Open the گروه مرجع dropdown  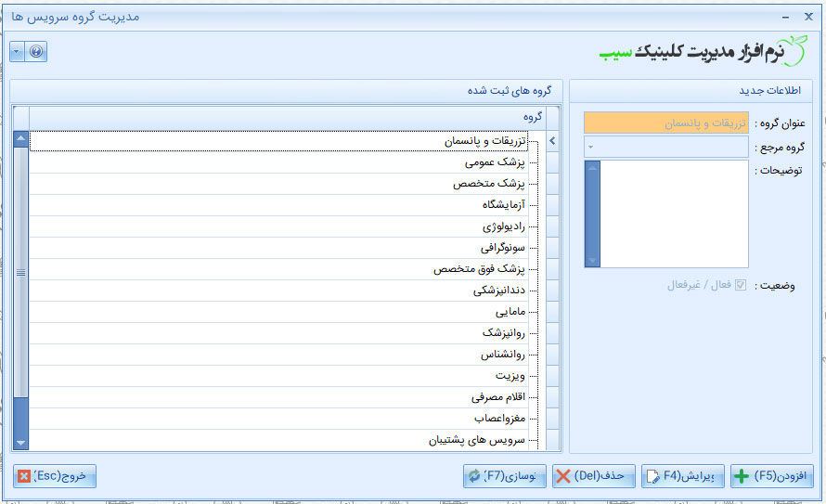[x=589, y=148]
